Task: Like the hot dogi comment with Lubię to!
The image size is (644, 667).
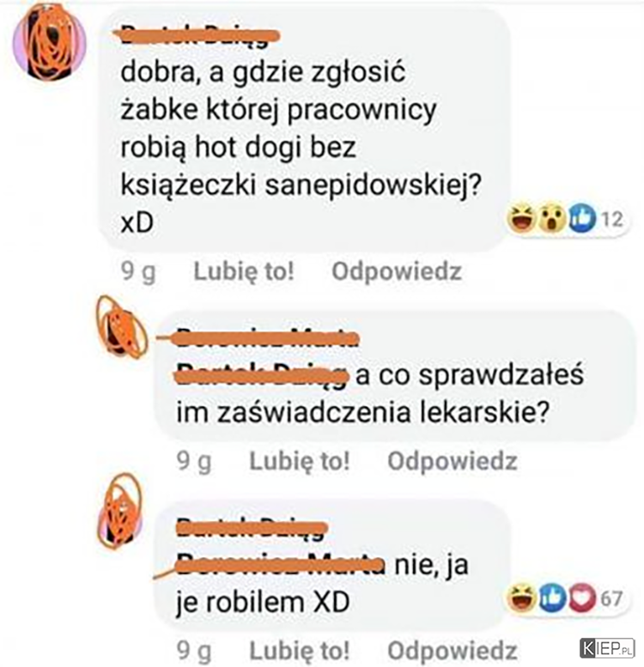Action: (244, 271)
